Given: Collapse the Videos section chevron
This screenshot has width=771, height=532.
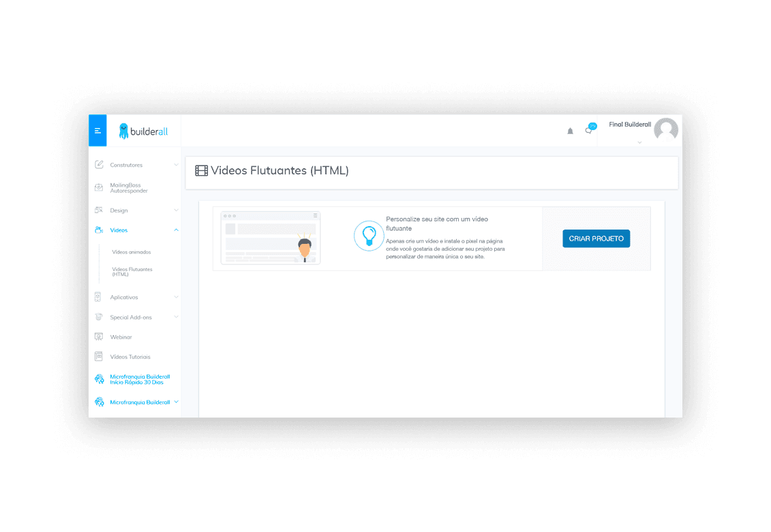Looking at the screenshot, I should coord(176,230).
